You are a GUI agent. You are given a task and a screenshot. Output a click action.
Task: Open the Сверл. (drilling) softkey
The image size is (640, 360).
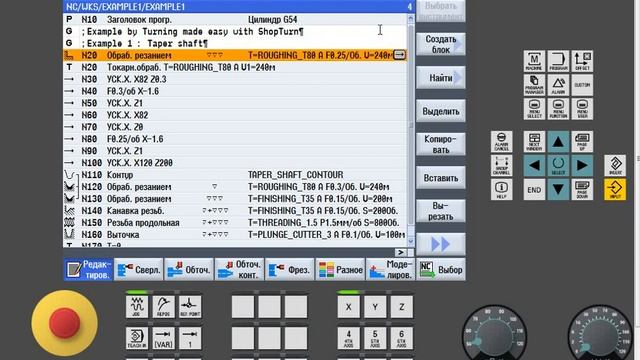(139, 269)
